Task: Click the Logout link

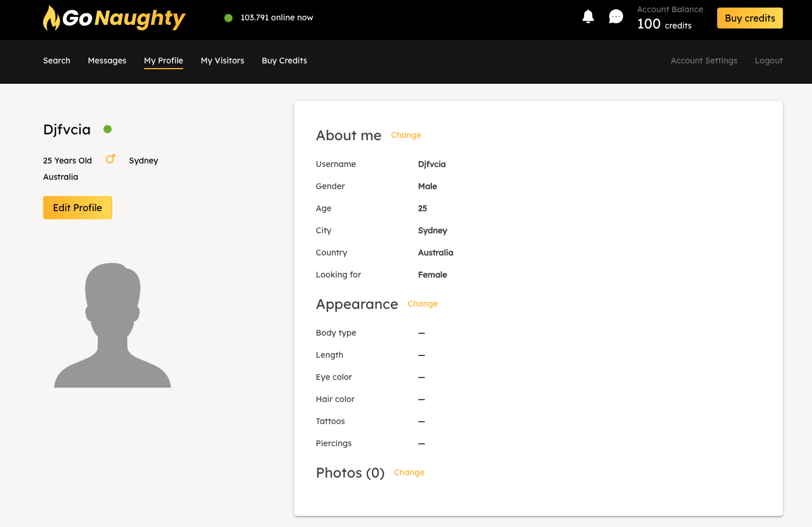Action: 768,60
